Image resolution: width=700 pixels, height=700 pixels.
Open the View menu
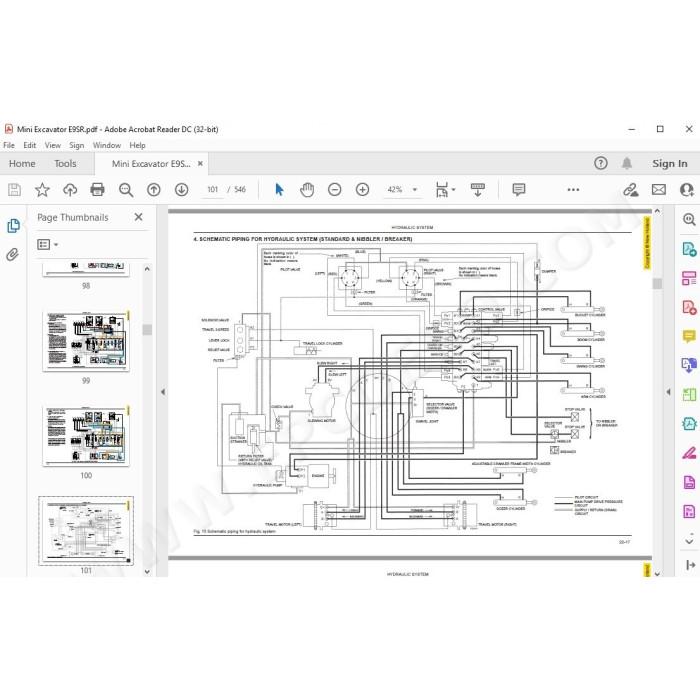(x=53, y=146)
